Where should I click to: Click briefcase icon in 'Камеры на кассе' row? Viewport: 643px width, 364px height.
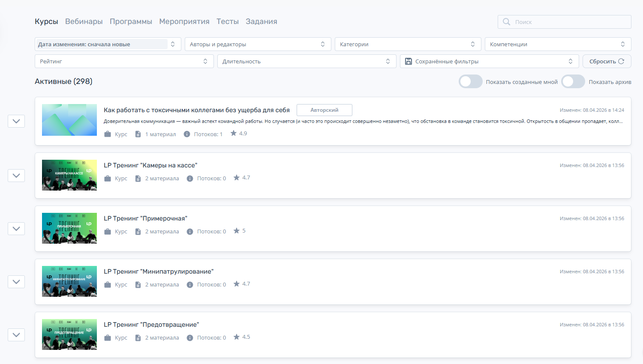point(108,178)
